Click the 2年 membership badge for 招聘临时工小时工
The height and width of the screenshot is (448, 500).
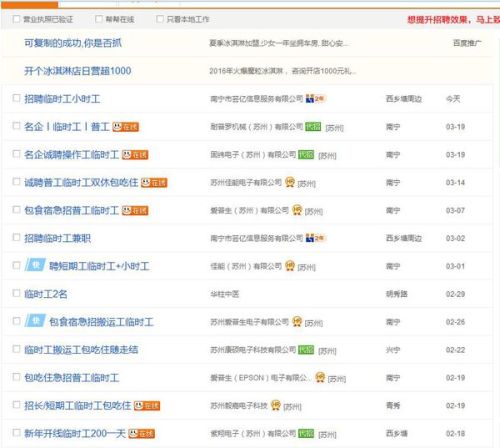pyautogui.click(x=316, y=99)
